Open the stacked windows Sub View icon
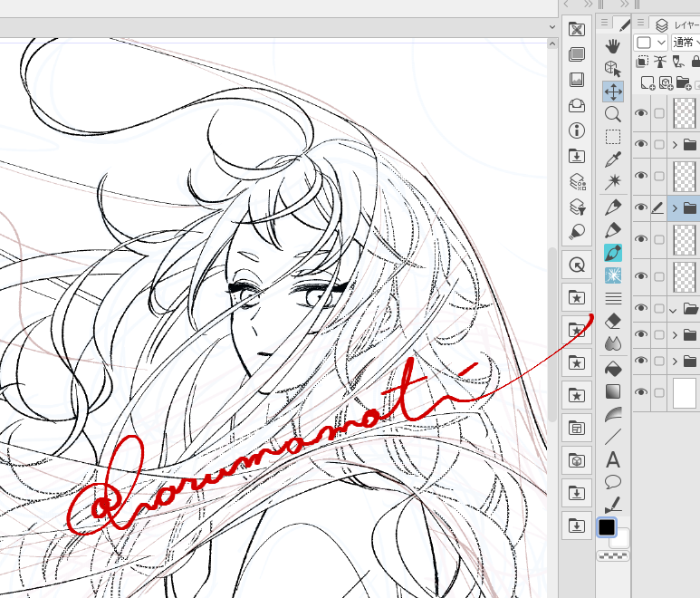 577,54
